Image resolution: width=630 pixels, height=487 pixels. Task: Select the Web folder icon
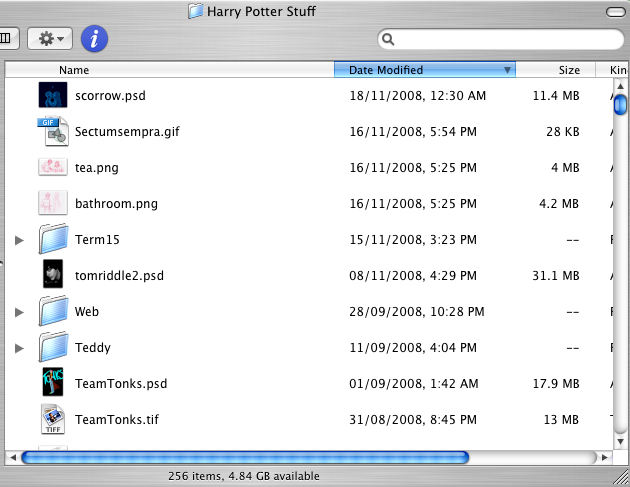(x=53, y=311)
